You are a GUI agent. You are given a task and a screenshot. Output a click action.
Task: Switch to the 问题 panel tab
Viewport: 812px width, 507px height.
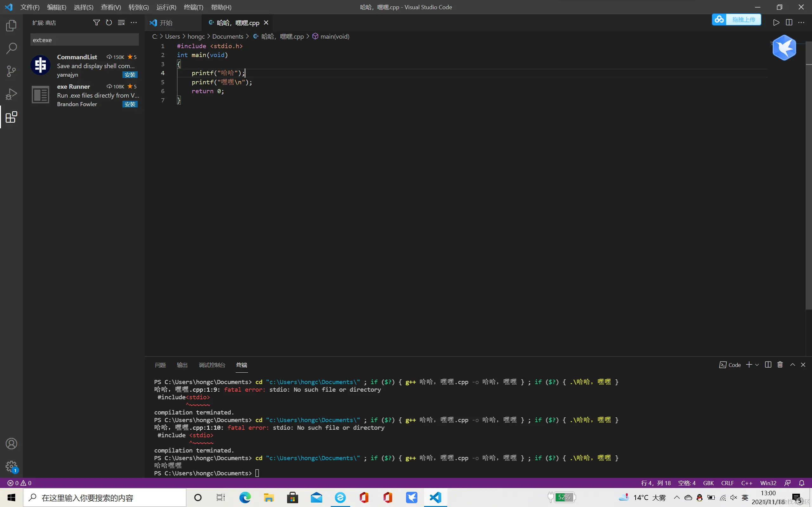click(x=160, y=365)
